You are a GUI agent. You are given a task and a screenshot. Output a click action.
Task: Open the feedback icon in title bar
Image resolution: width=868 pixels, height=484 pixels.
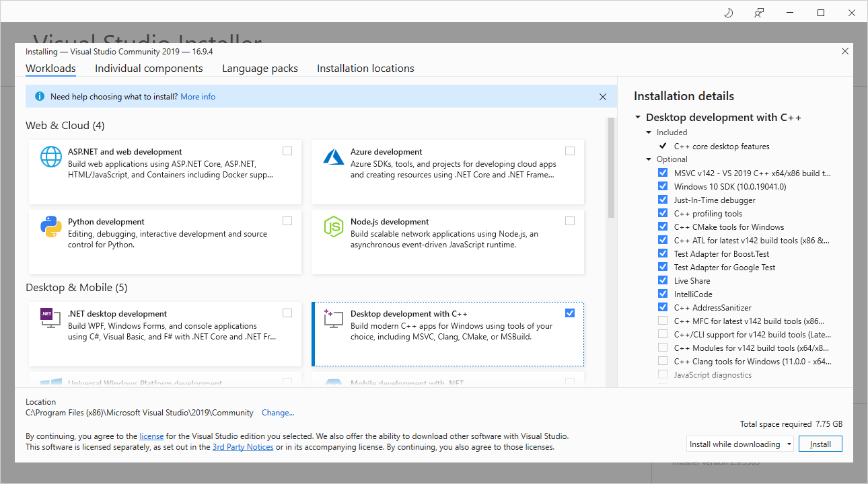pyautogui.click(x=759, y=13)
